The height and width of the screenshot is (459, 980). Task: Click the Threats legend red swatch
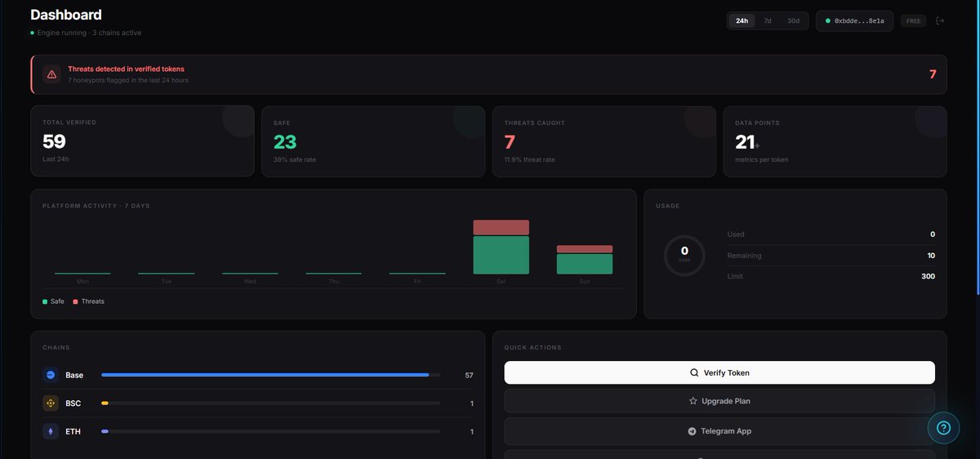tap(76, 301)
